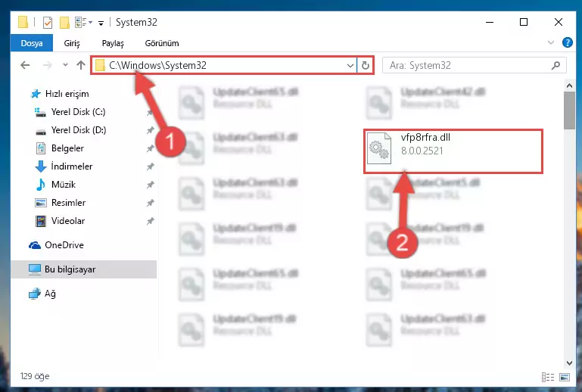This screenshot has height=392, width=582.
Task: Click the Properties quick access icon
Action: [48, 22]
